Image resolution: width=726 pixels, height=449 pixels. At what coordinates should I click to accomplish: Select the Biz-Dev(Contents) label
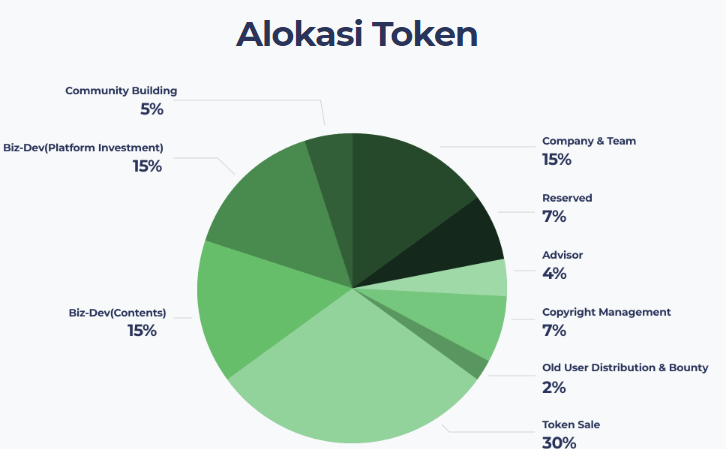(x=117, y=313)
